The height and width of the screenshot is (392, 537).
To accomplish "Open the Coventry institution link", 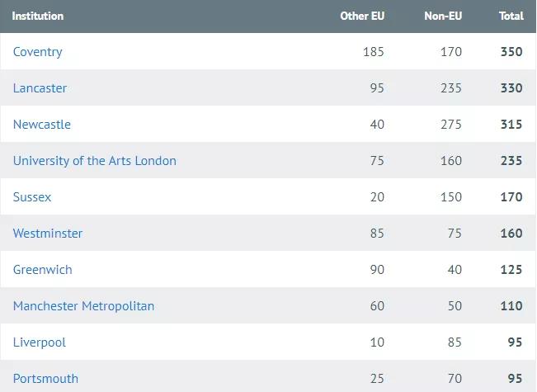I will click(38, 52).
